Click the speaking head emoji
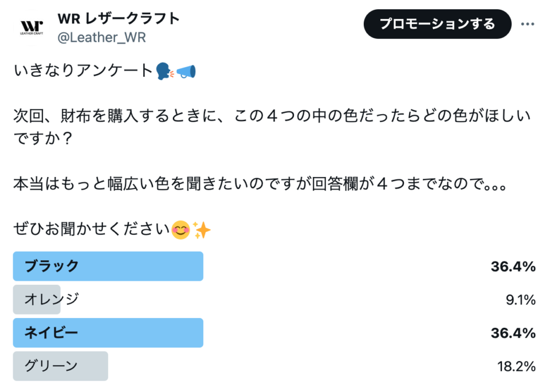This screenshot has height=392, width=550. click(x=164, y=72)
